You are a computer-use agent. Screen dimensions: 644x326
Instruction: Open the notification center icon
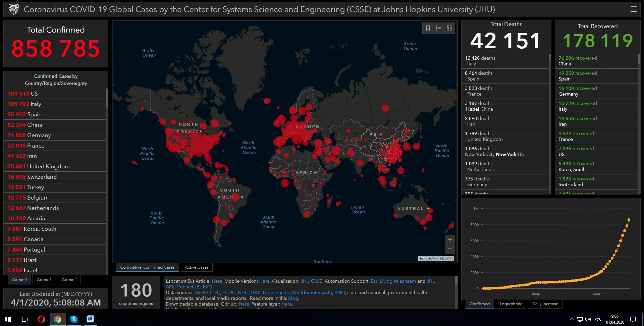633,319
